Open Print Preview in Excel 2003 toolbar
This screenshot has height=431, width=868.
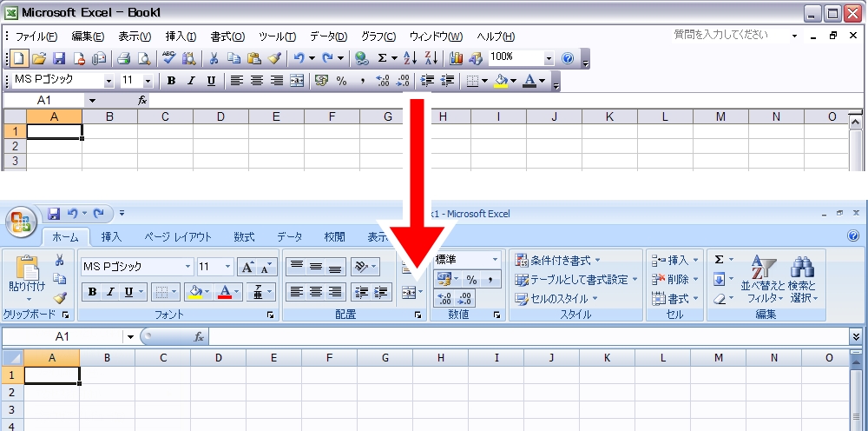144,57
